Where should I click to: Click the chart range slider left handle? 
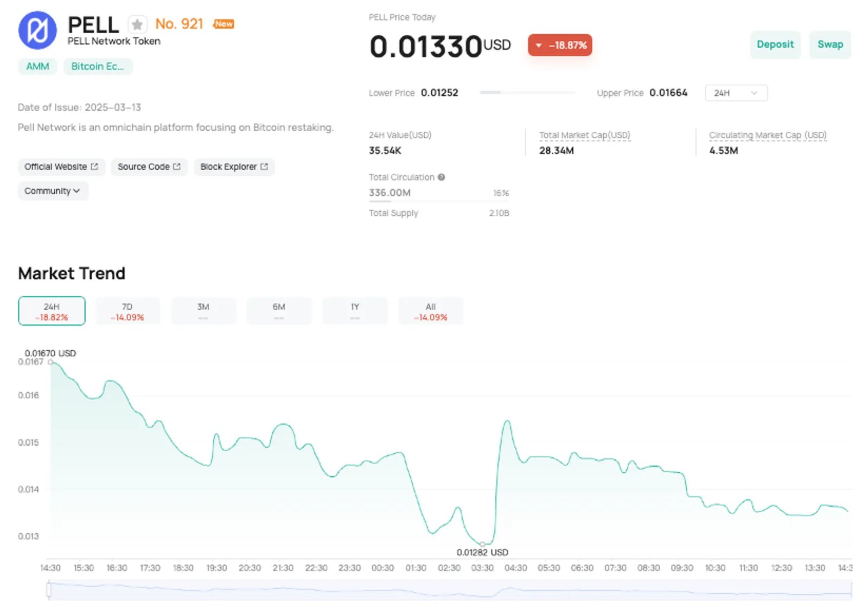point(49,590)
